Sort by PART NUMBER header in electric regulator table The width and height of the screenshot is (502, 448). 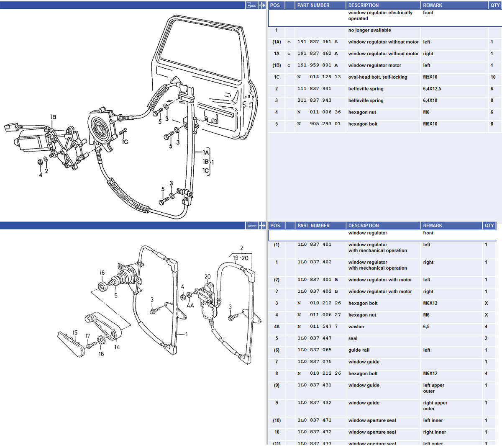point(320,5)
